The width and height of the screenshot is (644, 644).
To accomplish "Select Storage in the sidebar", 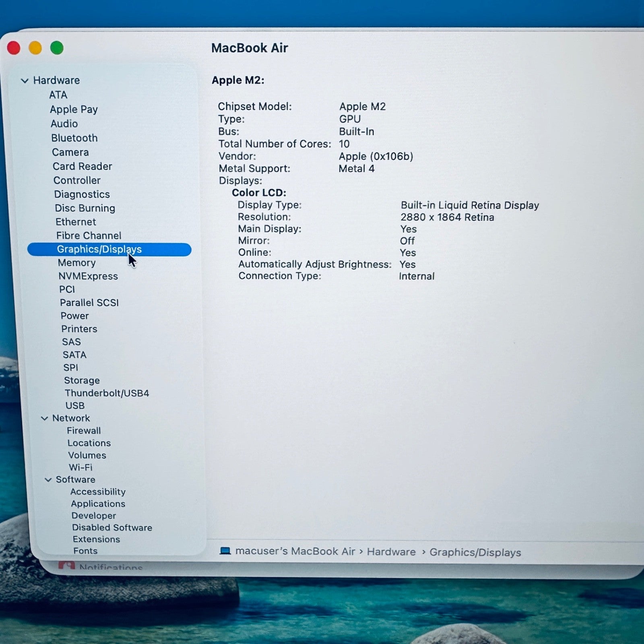I will pos(82,380).
